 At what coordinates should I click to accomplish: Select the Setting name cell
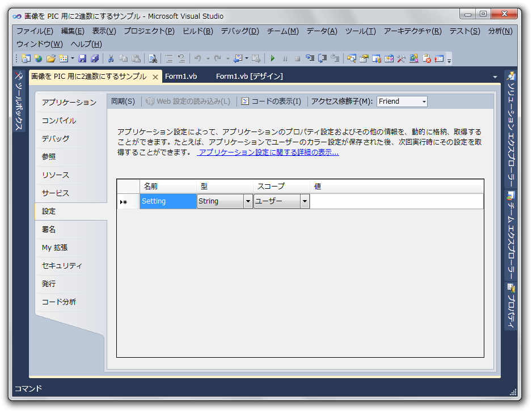168,201
